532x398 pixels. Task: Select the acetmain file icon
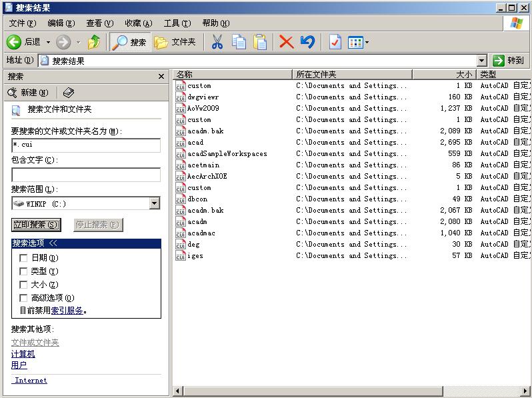tap(181, 165)
